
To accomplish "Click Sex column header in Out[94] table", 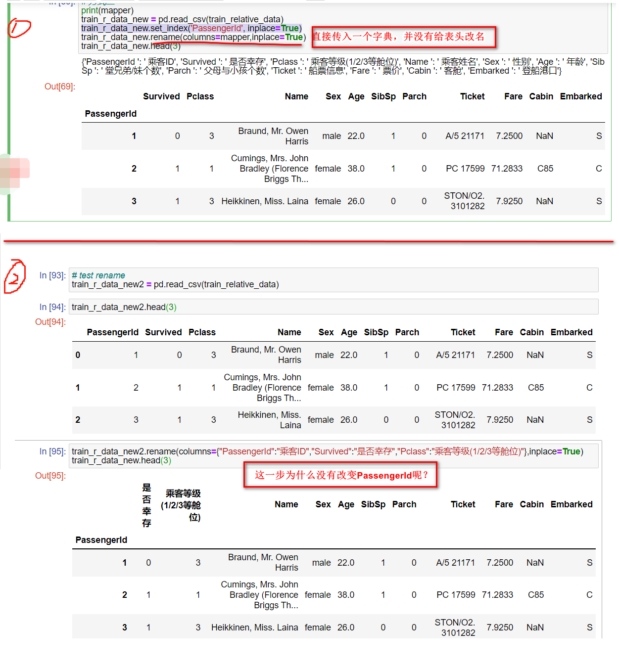I will click(x=326, y=332).
